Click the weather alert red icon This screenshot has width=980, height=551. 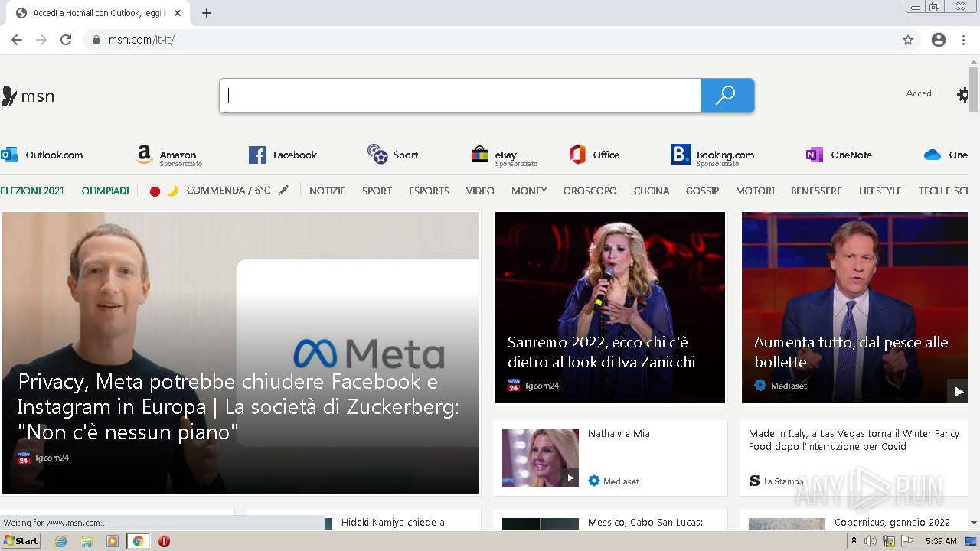[x=155, y=191]
